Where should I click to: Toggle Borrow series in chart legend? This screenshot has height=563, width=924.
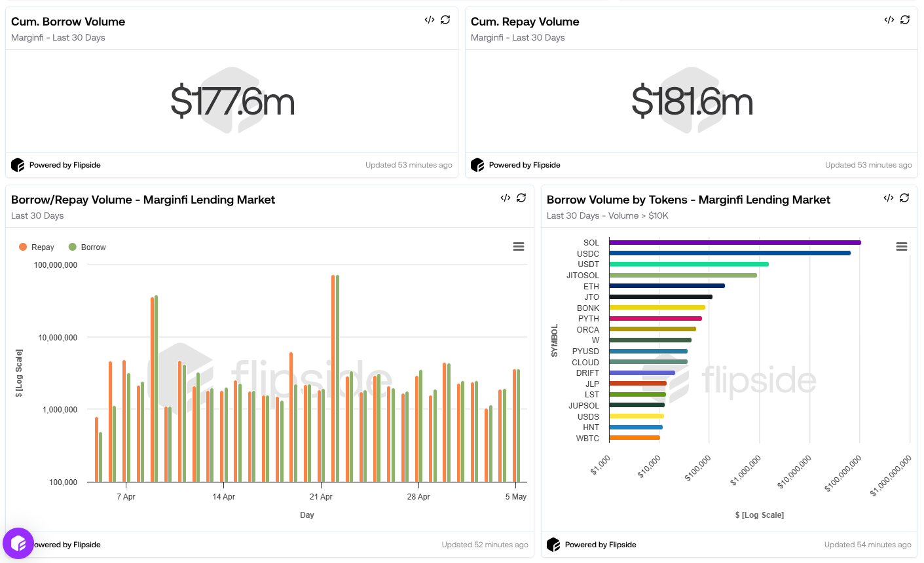87,247
